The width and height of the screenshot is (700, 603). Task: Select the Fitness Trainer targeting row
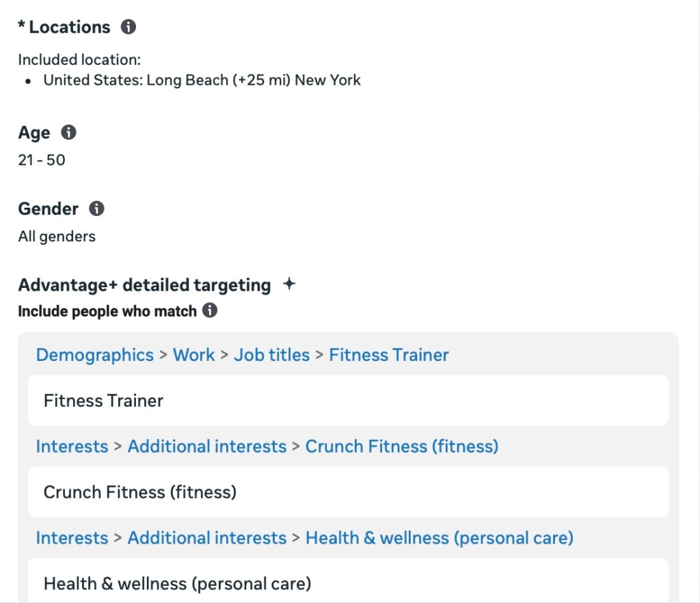point(348,401)
